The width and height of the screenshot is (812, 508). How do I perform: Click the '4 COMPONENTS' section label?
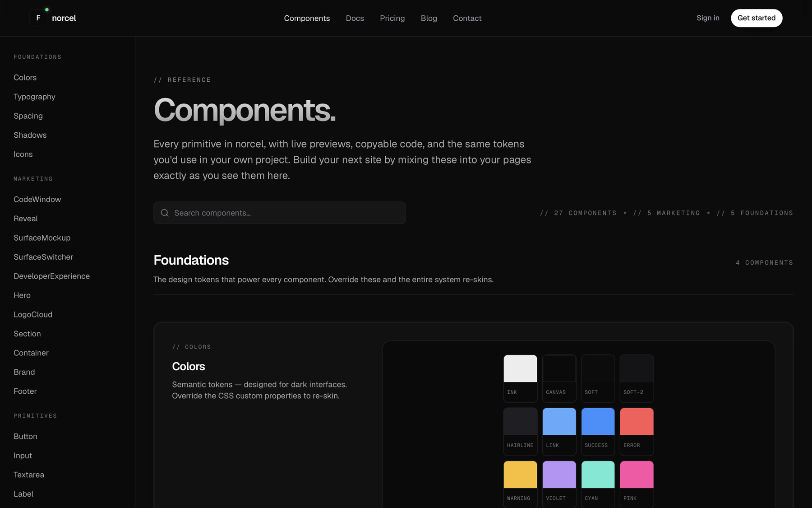[x=764, y=263]
